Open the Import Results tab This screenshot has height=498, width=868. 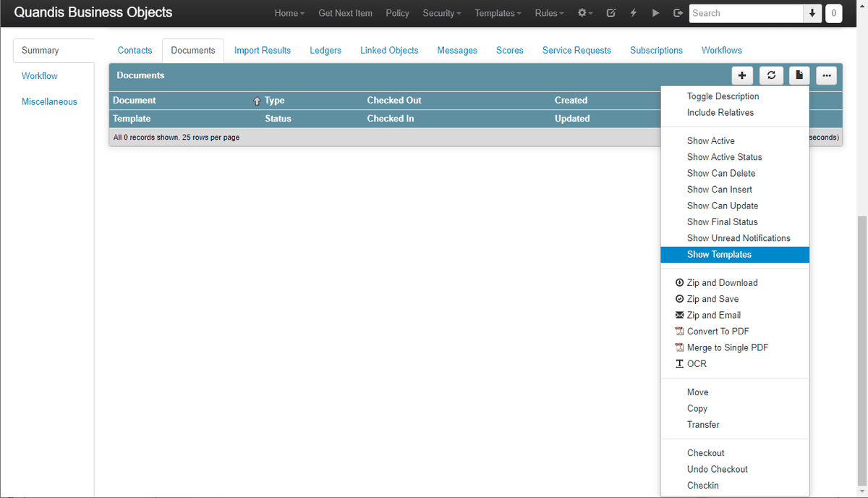pos(263,50)
